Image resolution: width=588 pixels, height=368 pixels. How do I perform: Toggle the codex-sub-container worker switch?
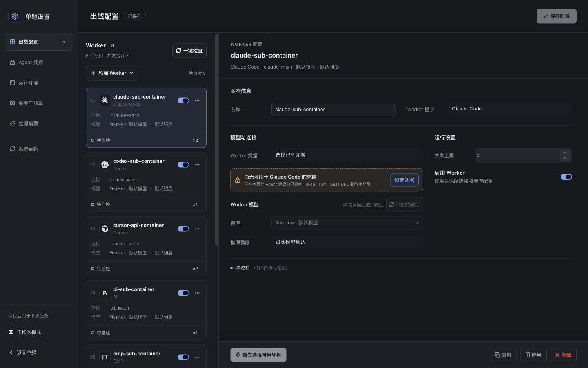point(183,165)
